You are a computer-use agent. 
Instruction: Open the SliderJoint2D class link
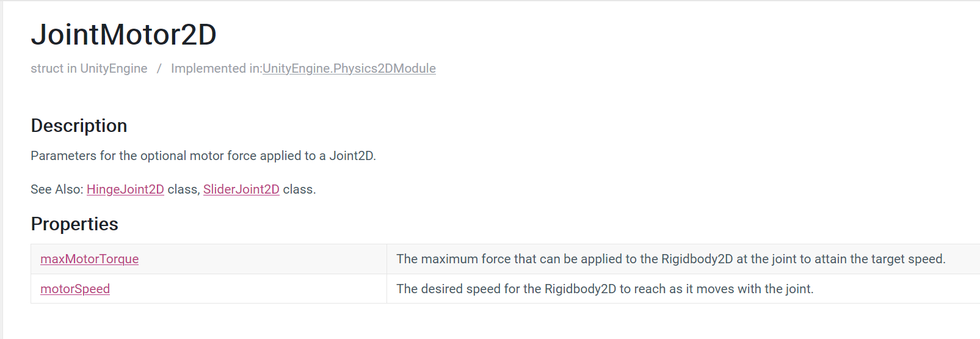[x=241, y=189]
